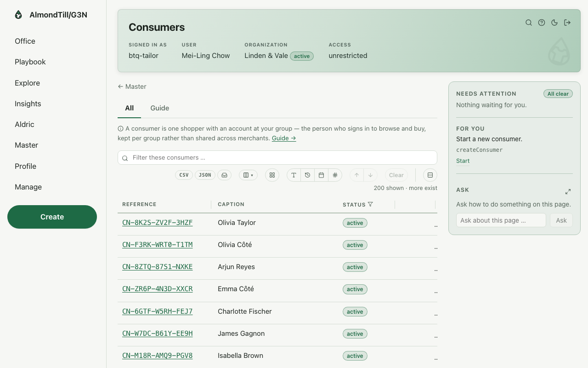Click the inbox tray icon in toolbar

(x=224, y=175)
